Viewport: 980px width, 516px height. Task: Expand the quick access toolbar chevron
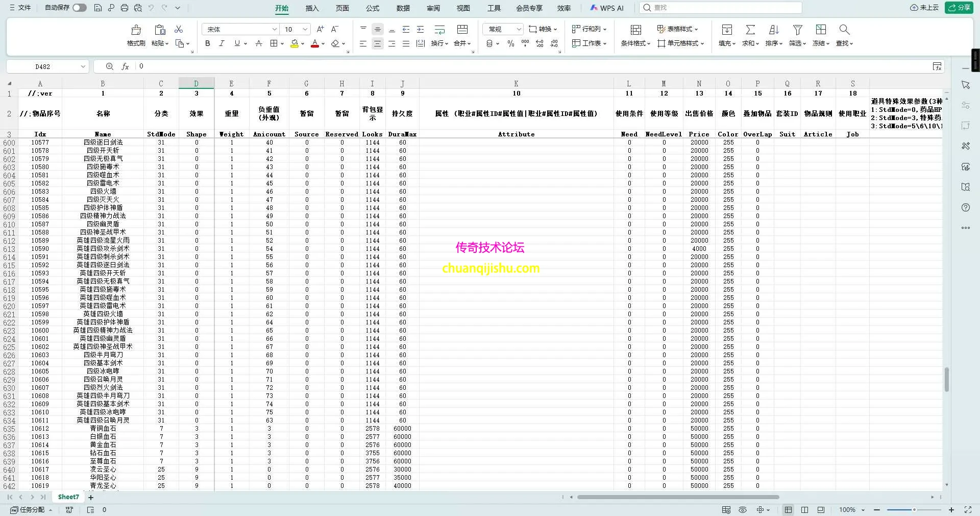pyautogui.click(x=178, y=8)
